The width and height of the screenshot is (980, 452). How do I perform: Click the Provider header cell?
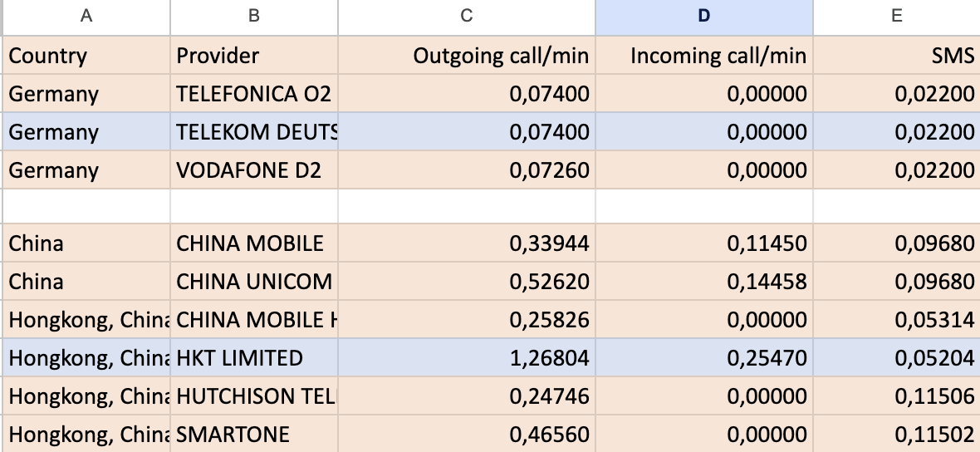click(x=254, y=56)
